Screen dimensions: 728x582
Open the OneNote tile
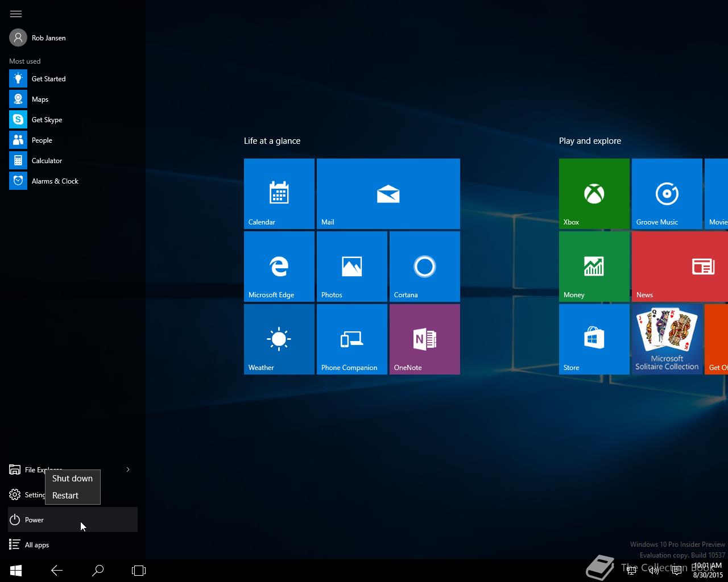click(x=424, y=339)
